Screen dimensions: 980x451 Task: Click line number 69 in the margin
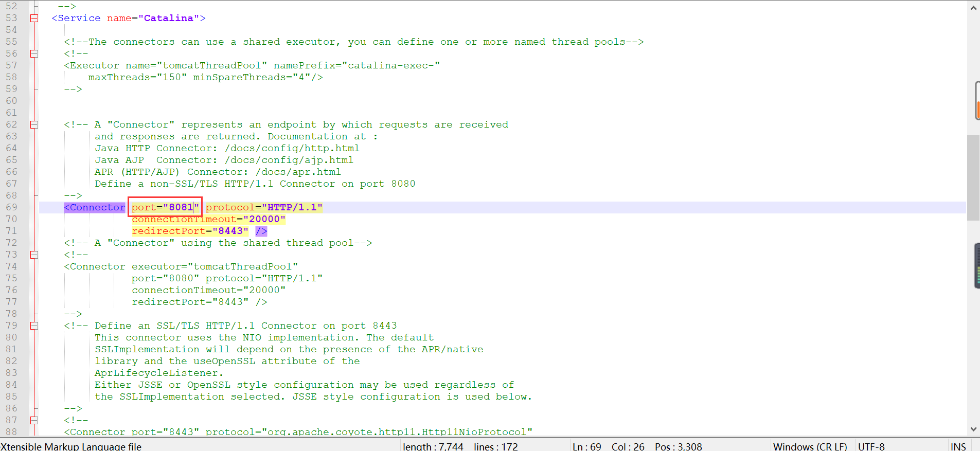[11, 207]
